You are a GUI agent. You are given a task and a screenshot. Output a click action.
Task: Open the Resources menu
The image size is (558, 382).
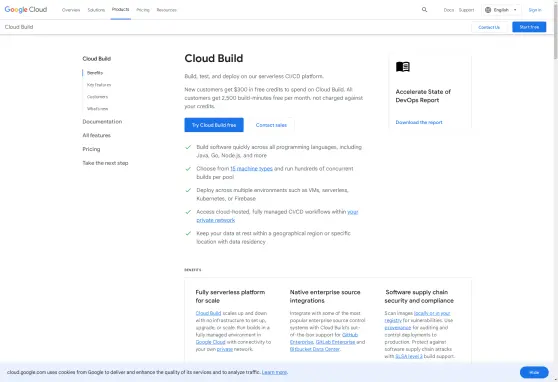click(167, 10)
